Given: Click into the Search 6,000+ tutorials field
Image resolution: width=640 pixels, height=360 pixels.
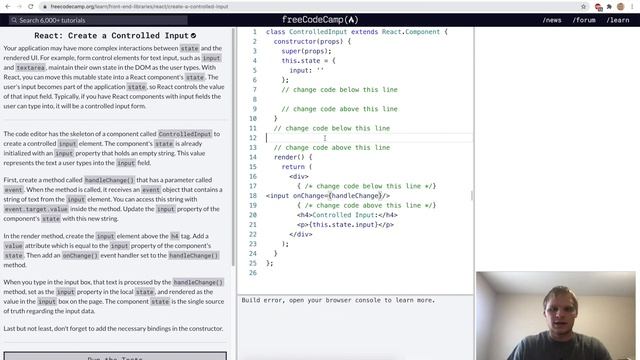Looking at the screenshot, I should pyautogui.click(x=98, y=20).
